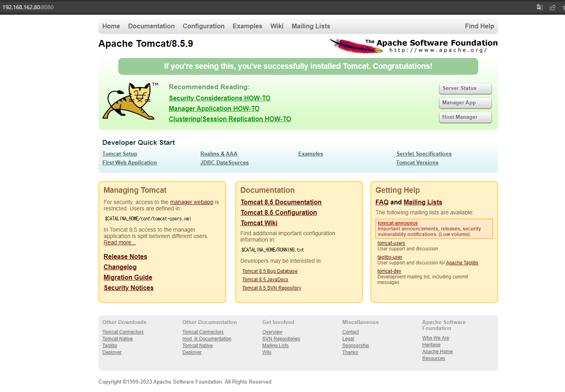Open the Security Notices link
Screen dimensions: 565x392
129,288
